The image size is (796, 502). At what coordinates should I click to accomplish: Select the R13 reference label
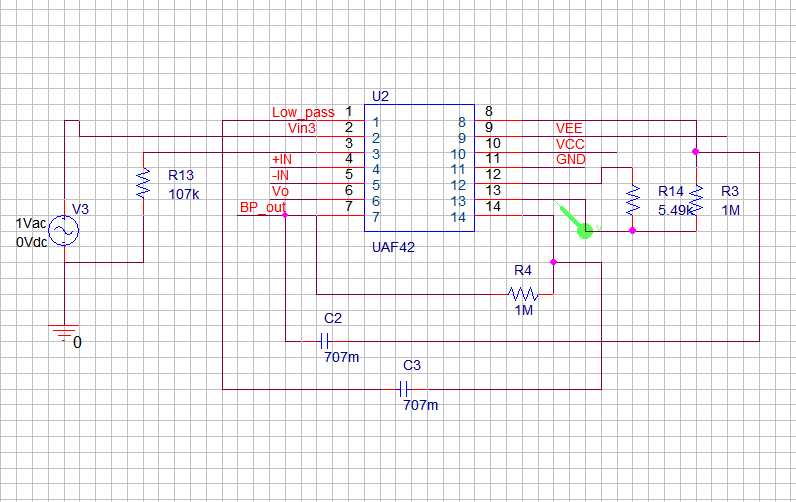pos(181,175)
